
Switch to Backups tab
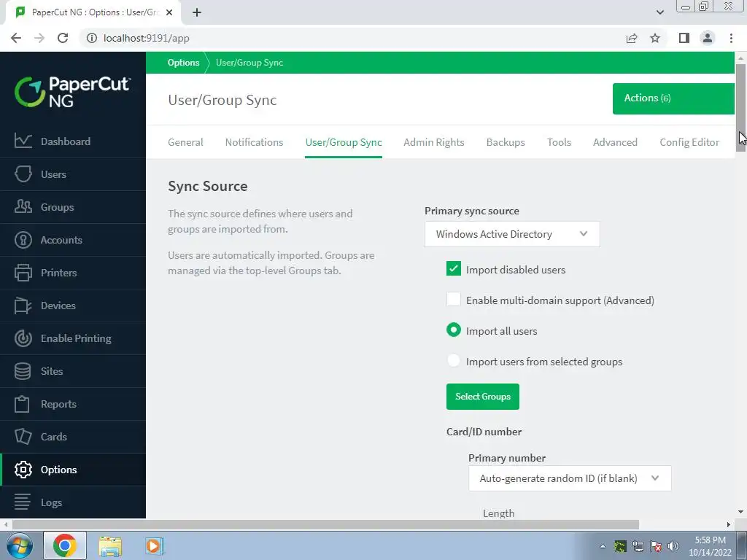(506, 142)
